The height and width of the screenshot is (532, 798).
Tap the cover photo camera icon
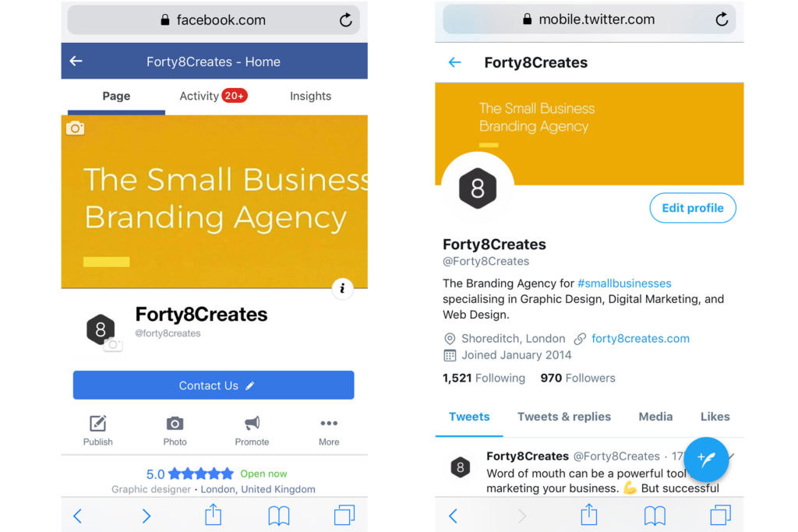coord(75,129)
